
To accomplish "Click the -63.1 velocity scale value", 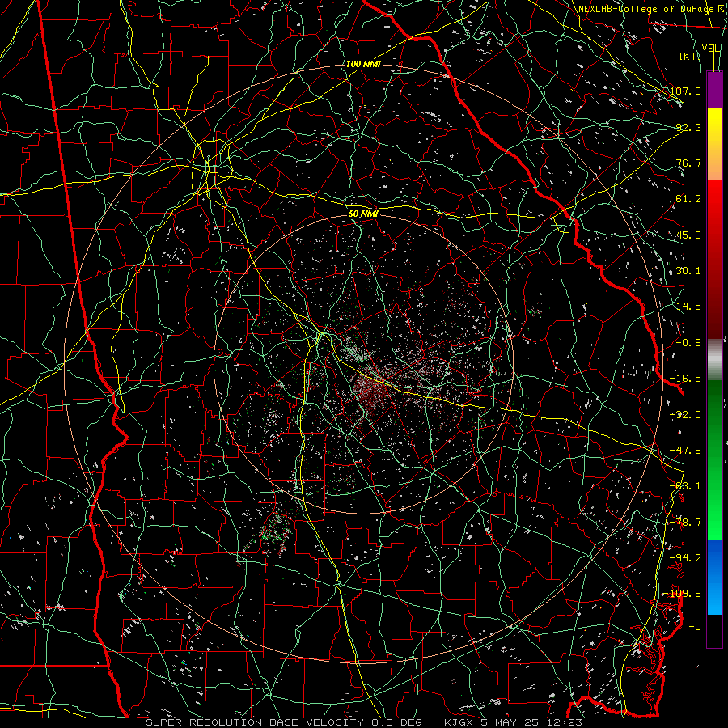I will (x=685, y=486).
